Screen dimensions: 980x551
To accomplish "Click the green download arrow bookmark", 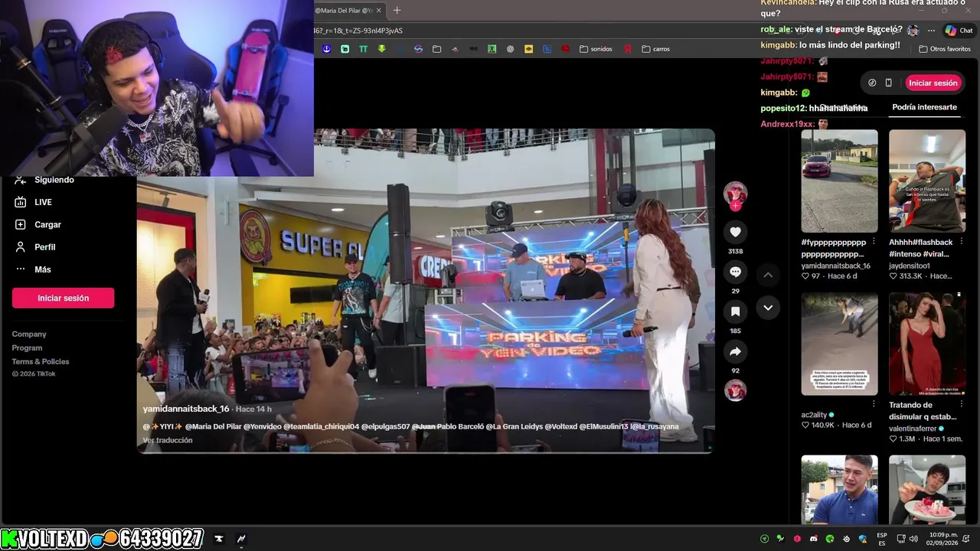I will coord(381,49).
